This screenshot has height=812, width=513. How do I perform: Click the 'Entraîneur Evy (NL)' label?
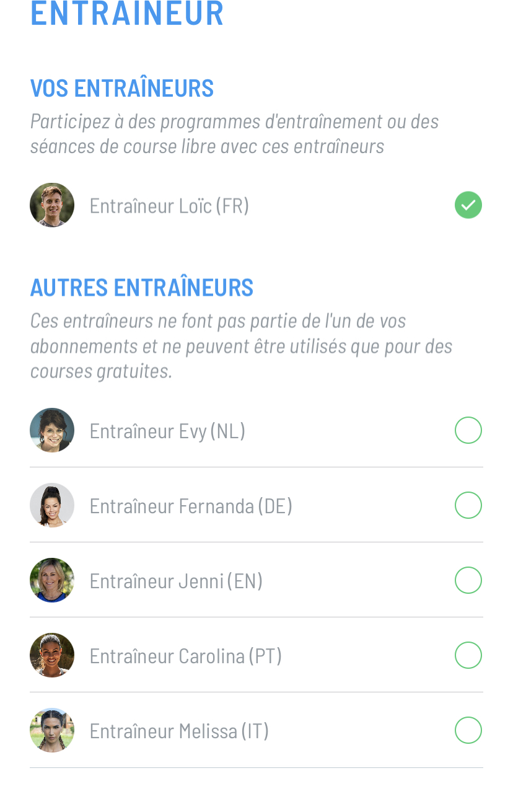point(167,431)
